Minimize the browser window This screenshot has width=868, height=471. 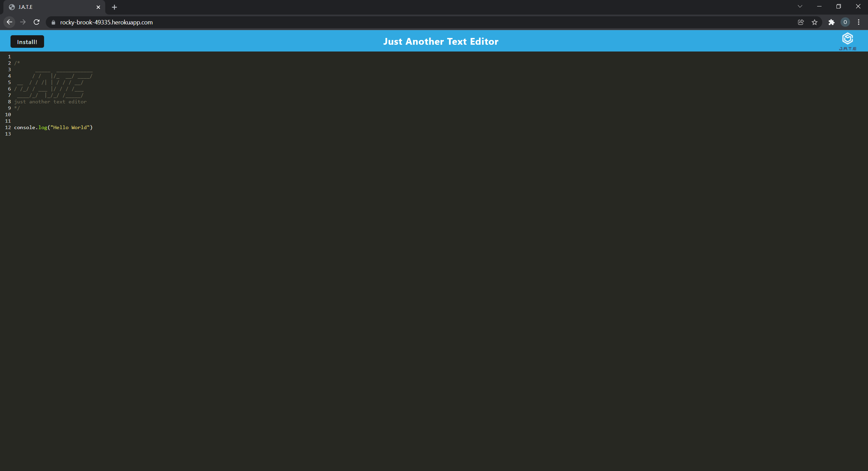[x=819, y=6]
